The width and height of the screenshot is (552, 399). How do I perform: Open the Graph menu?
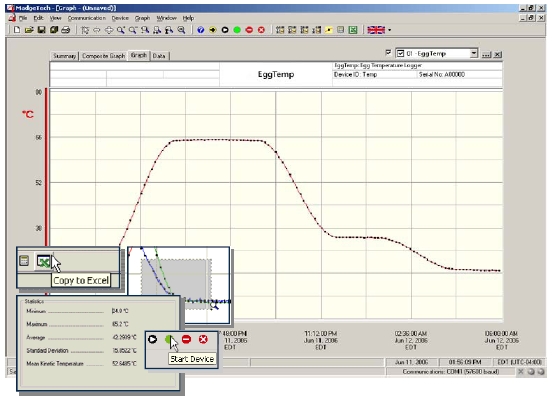pyautogui.click(x=142, y=18)
